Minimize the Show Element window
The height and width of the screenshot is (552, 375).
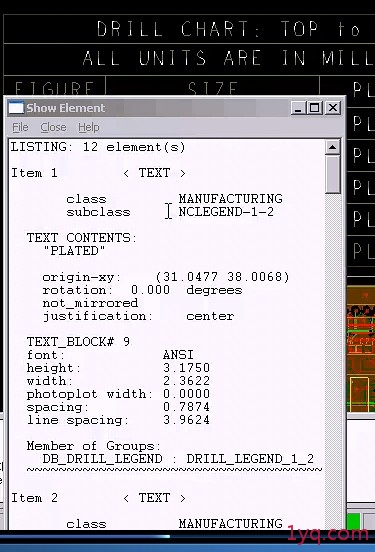pyautogui.click(x=298, y=108)
